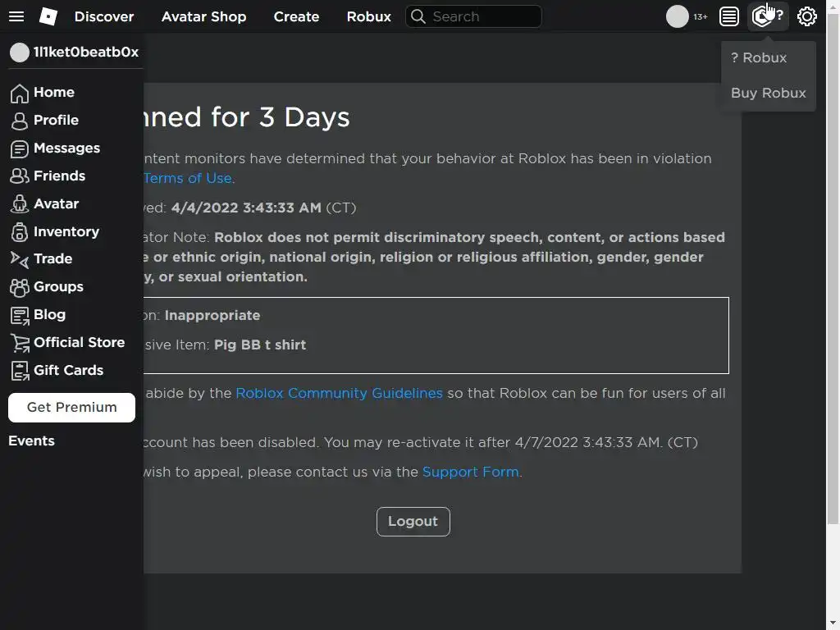Viewport: 840px width, 630px height.
Task: Click the Inventory backpack icon
Action: point(20,232)
